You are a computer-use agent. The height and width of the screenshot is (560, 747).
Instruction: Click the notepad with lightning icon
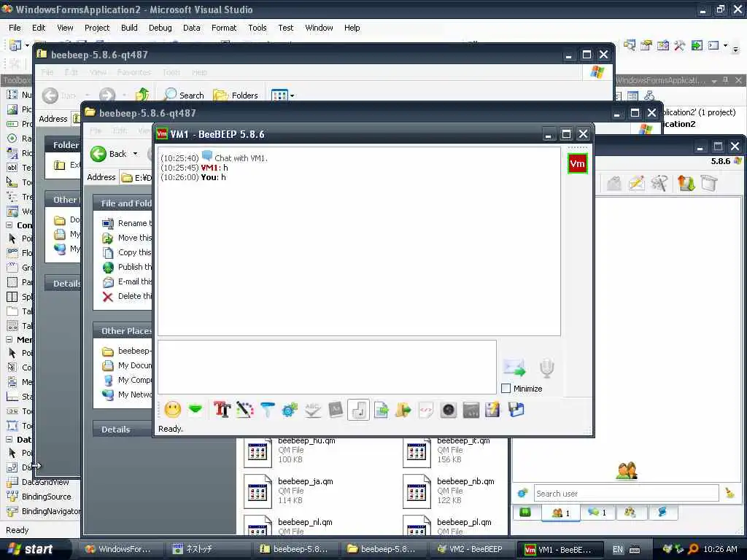pos(492,410)
